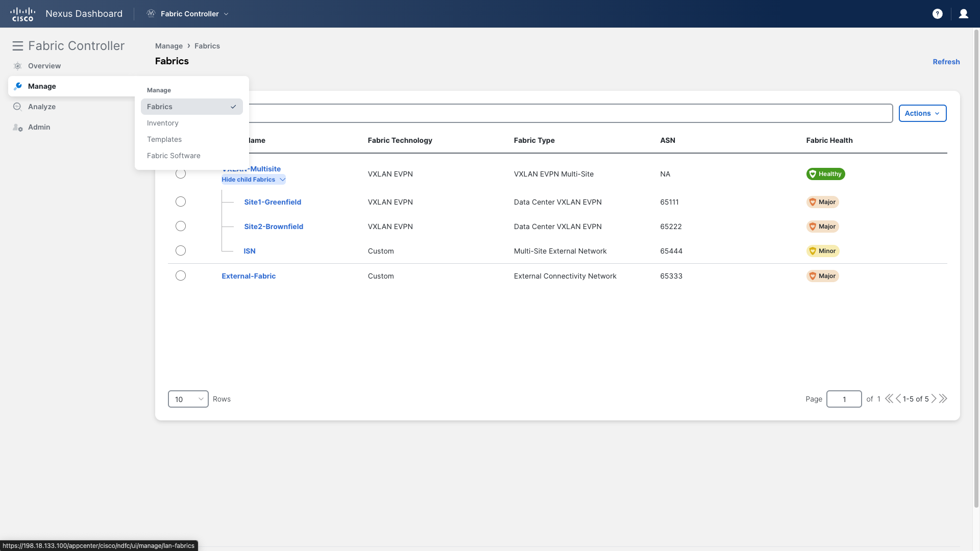Screen dimensions: 980x551
Task: Select the VXLAN-Multisite fabric radio button
Action: (181, 174)
